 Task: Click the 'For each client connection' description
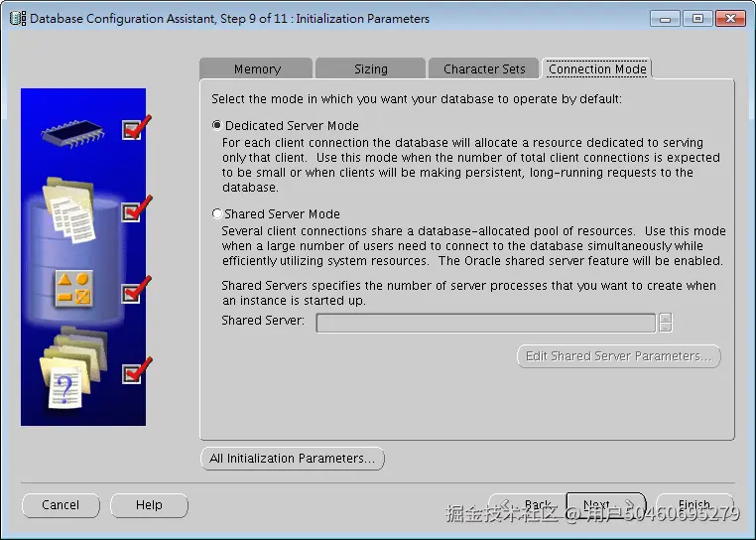click(x=471, y=165)
